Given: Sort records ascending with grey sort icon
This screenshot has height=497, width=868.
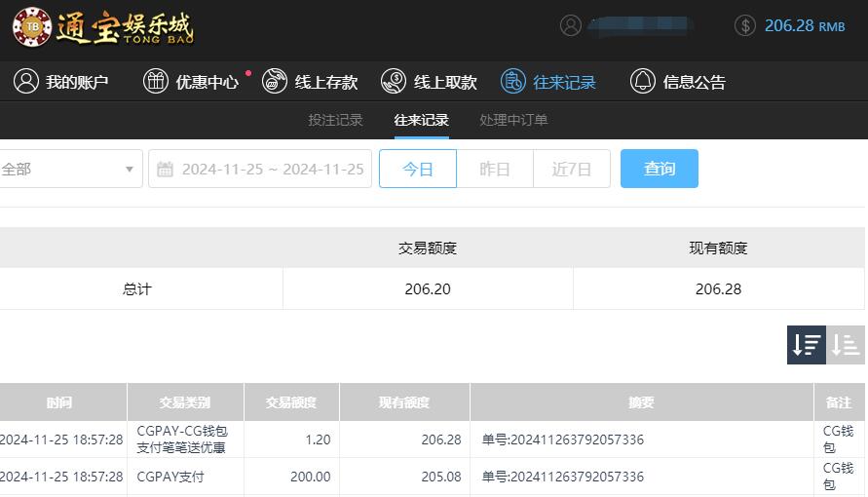Looking at the screenshot, I should pyautogui.click(x=846, y=345).
